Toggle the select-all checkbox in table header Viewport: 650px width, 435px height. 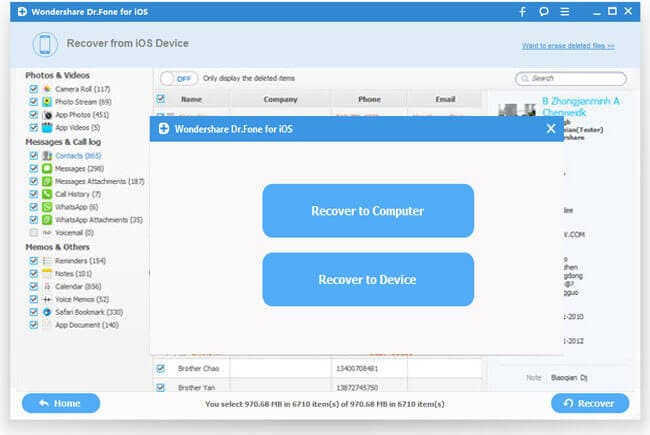160,99
